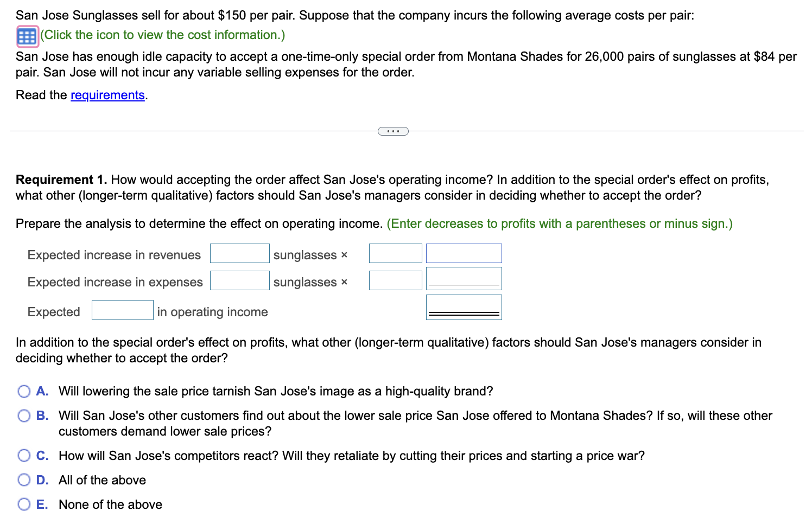This screenshot has width=812, height=524.
Task: Open the requirements link
Action: (107, 95)
